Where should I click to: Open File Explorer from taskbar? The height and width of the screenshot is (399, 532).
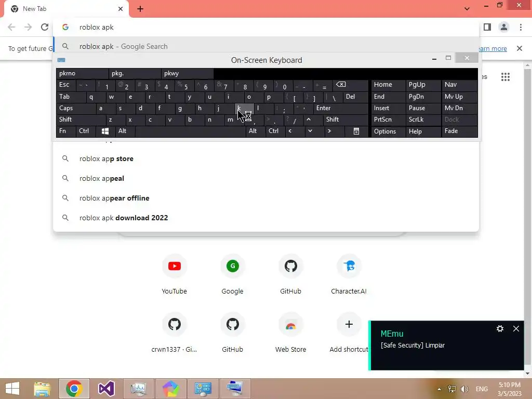[42, 389]
